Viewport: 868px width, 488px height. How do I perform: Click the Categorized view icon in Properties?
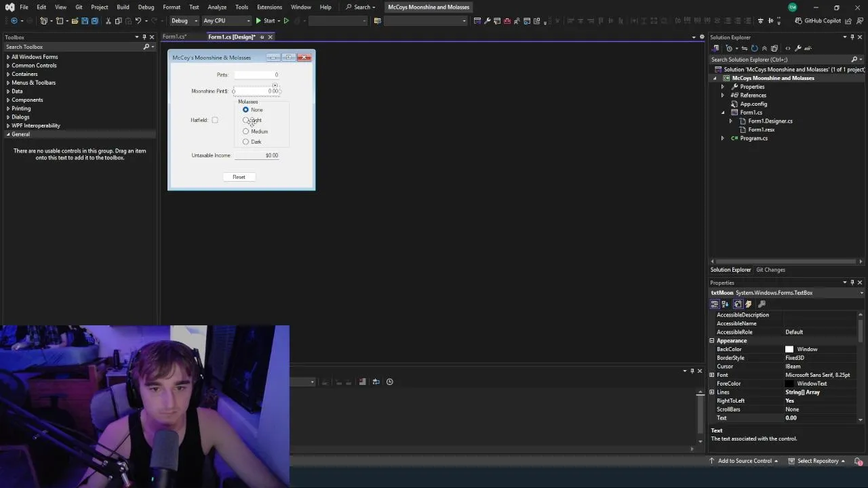coord(715,304)
